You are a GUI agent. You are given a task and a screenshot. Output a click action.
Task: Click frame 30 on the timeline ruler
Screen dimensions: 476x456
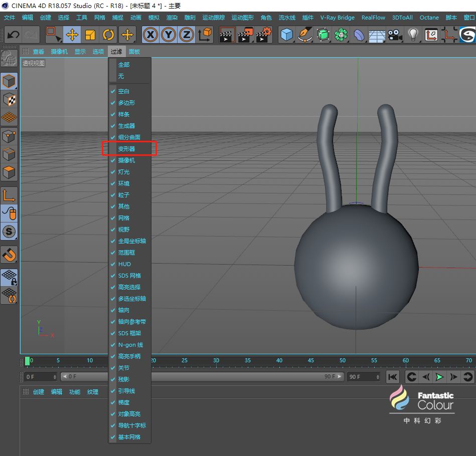point(216,361)
